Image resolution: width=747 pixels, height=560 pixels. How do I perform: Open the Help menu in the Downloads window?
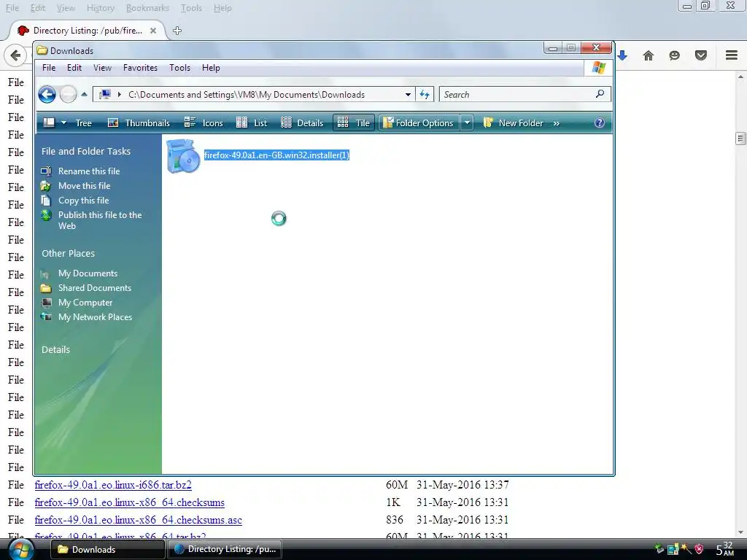coord(211,68)
